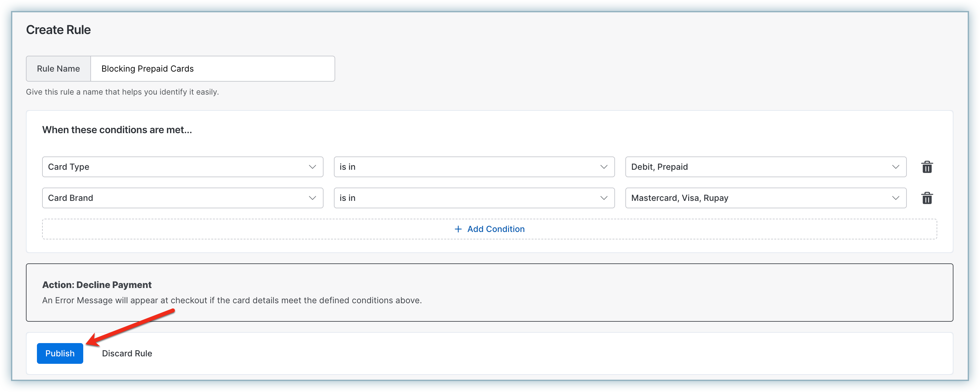This screenshot has width=980, height=392.
Task: Delete the Card Brand condition row
Action: [x=927, y=198]
